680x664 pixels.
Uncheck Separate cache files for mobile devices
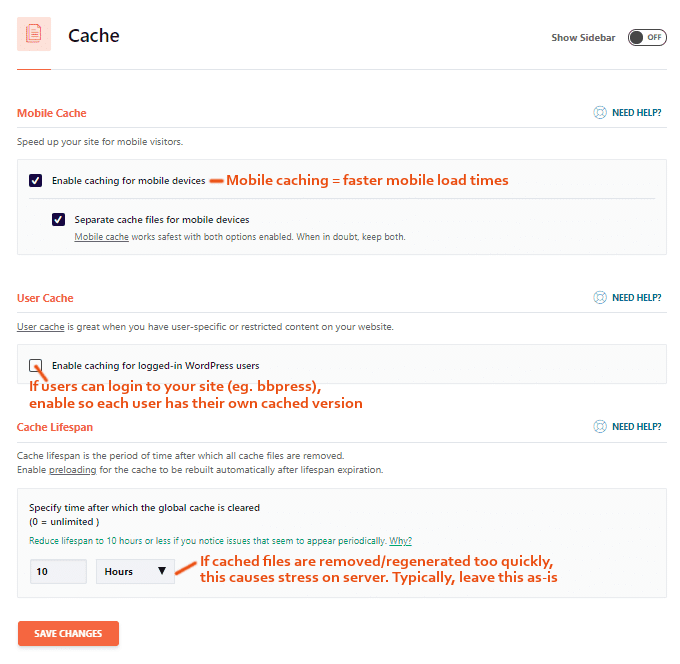[x=59, y=219]
